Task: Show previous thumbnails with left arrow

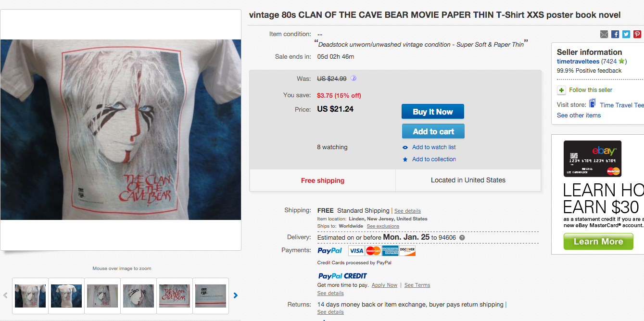Action: 6,295
